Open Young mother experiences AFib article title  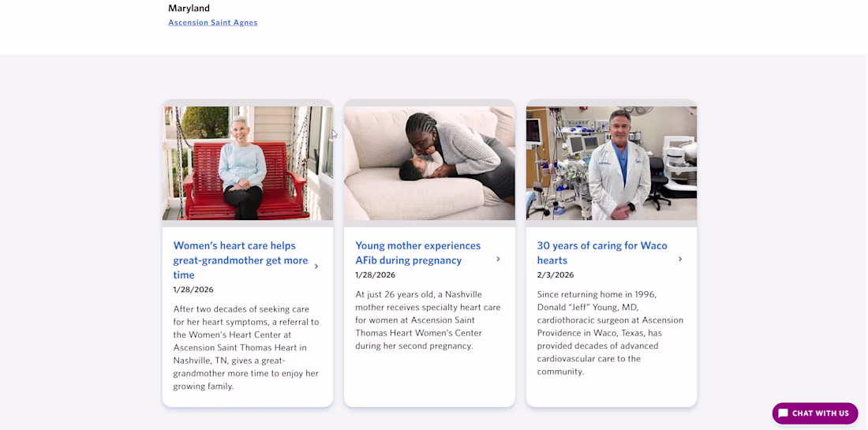tap(418, 253)
